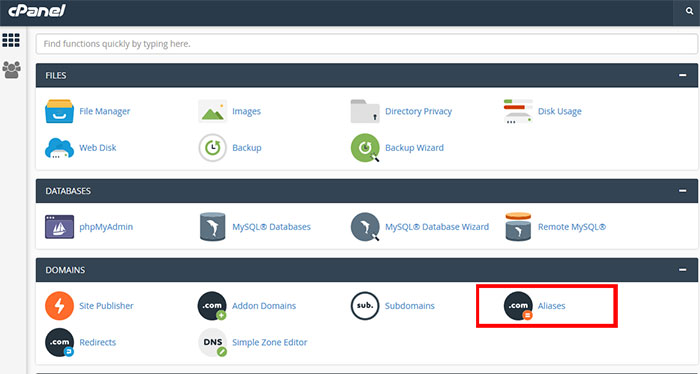Click the Aliases .com icon
This screenshot has width=700, height=374.
pos(518,306)
